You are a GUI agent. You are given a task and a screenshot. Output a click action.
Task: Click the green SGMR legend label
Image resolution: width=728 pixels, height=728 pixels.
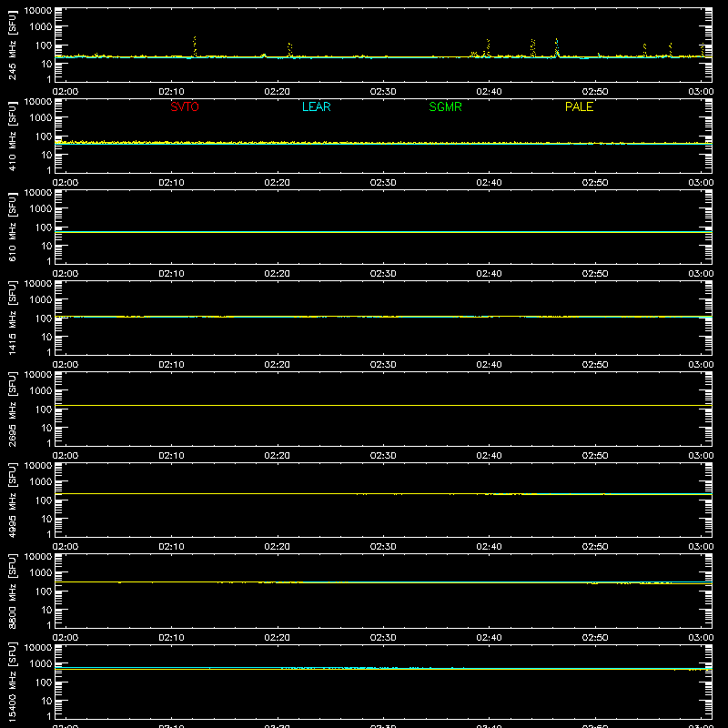tap(445, 106)
